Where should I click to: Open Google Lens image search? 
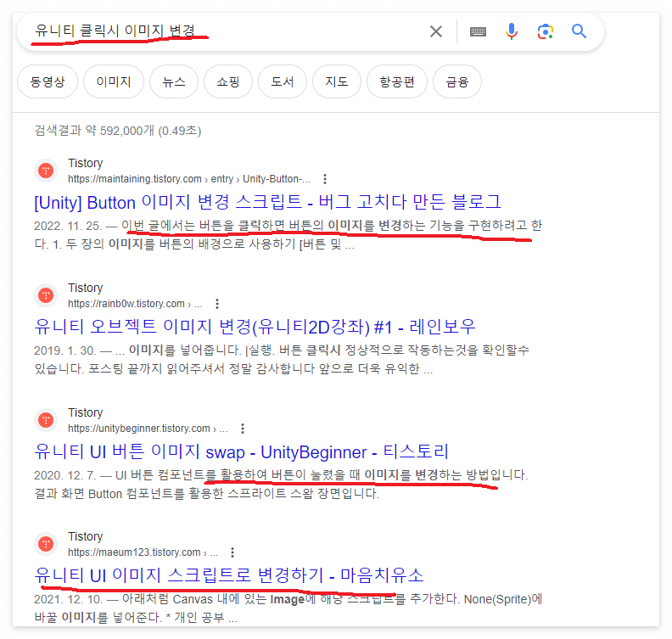pos(545,31)
